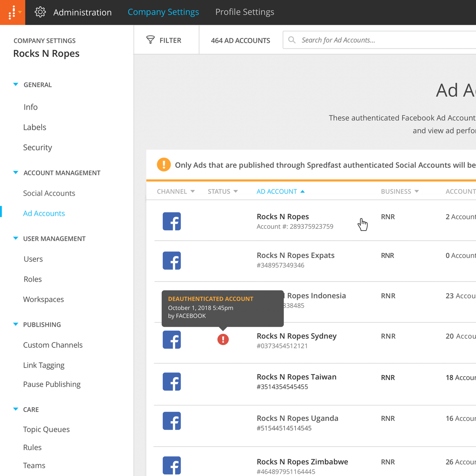The image size is (476, 476).
Task: Click Facebook icon for Rocks N Ropes Expats
Action: (172, 260)
